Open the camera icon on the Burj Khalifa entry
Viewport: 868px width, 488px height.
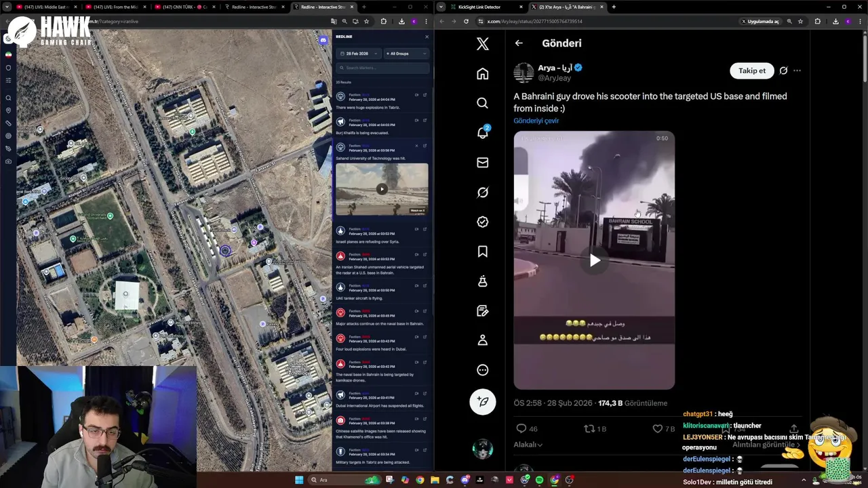[416, 120]
